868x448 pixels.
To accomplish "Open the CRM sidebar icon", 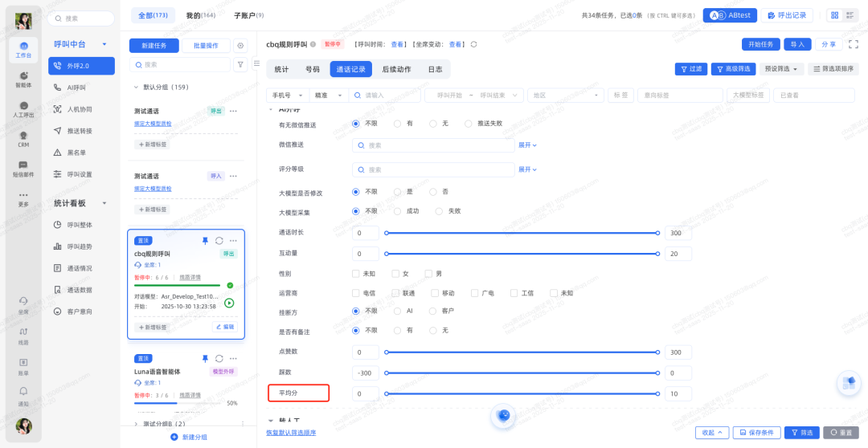I will click(23, 136).
